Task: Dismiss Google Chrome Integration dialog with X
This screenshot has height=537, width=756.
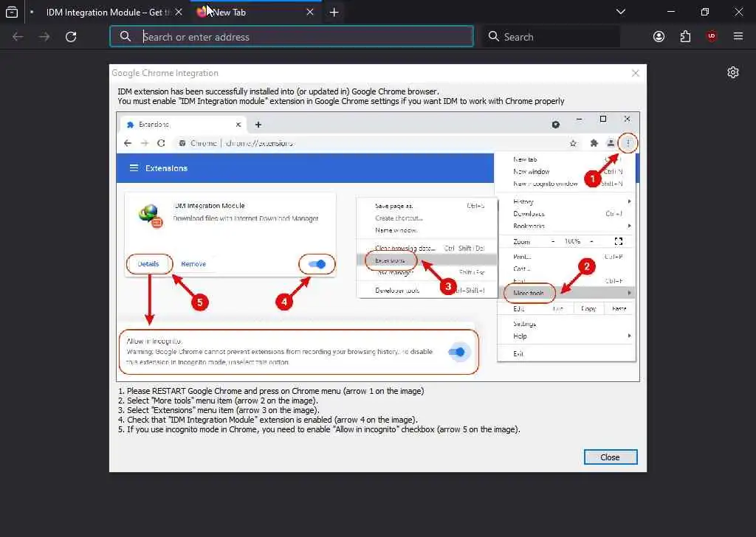Action: pos(636,73)
